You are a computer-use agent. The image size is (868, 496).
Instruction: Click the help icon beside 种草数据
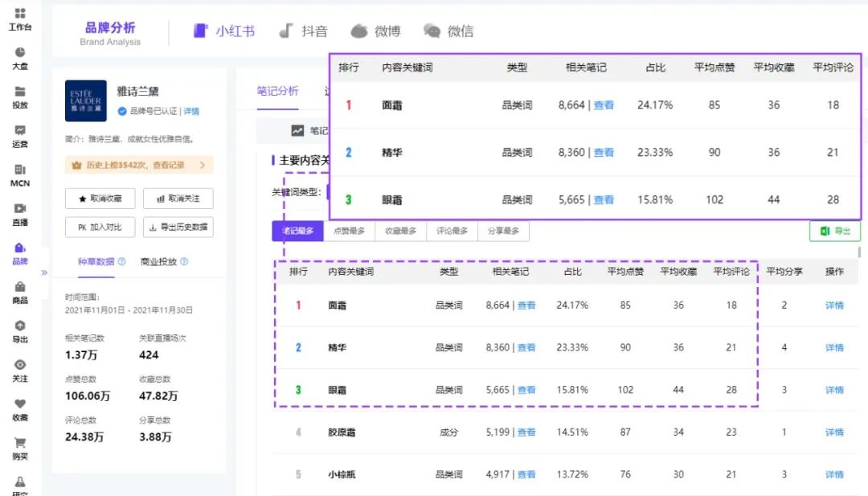tap(122, 261)
